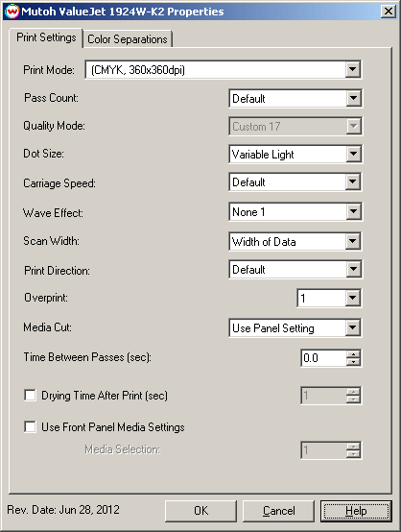Increase Time Between Passes with up arrow

[x=353, y=354]
